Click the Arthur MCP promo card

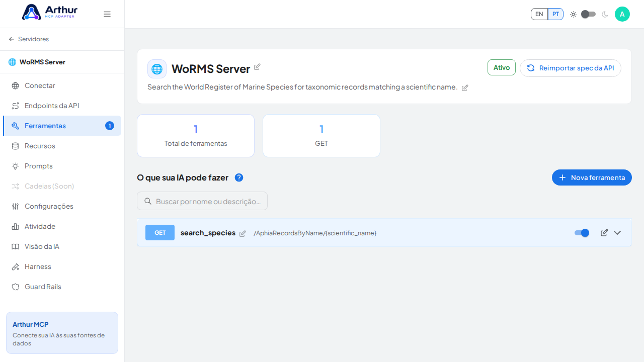pos(62,333)
